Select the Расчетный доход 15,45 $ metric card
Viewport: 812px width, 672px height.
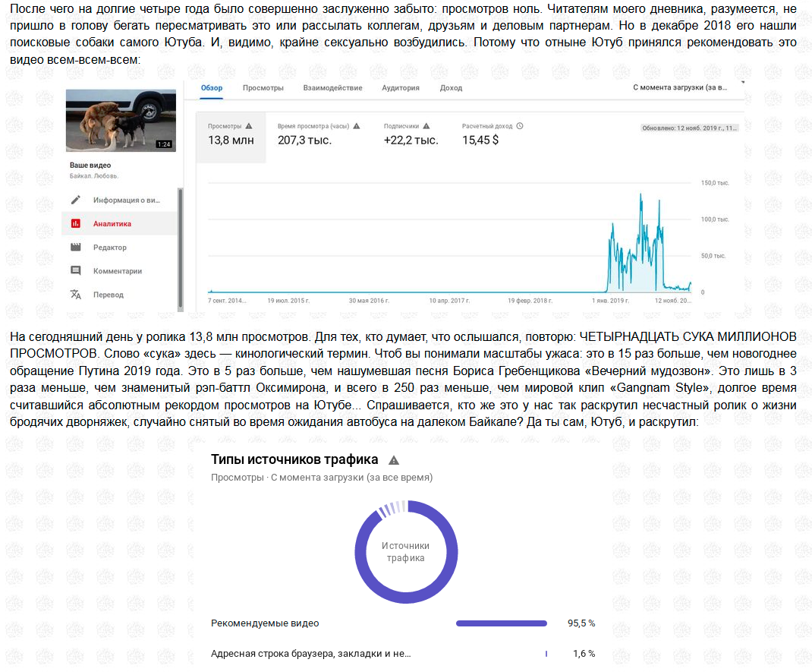pos(493,134)
